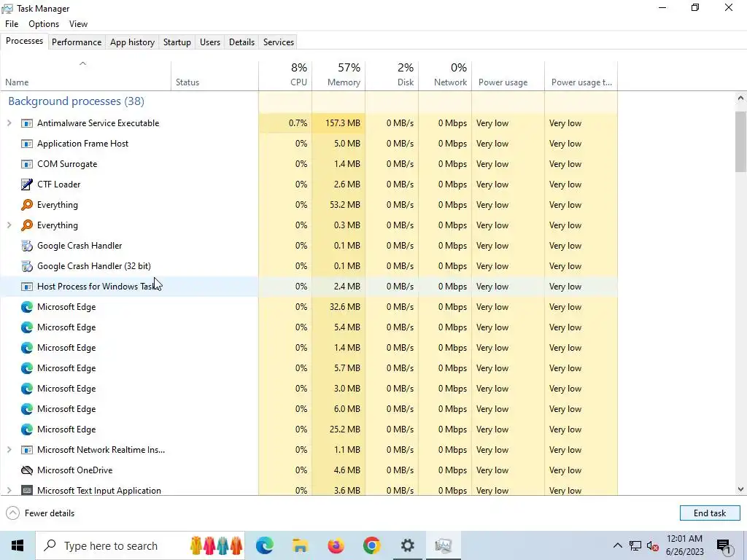Image resolution: width=747 pixels, height=560 pixels.
Task: Click the End task button
Action: (x=710, y=513)
